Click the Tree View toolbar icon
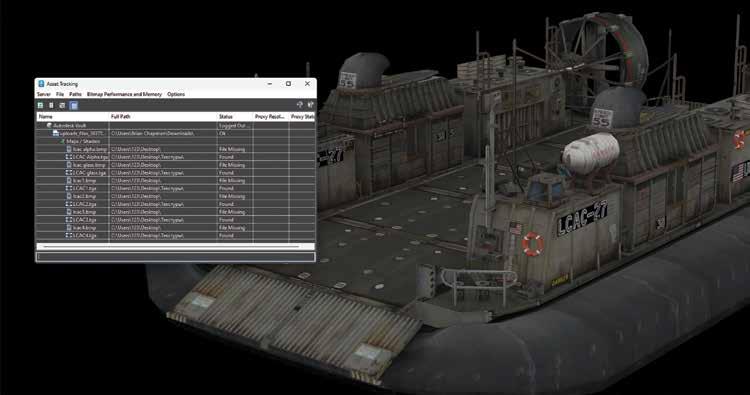750x395 pixels. pos(62,105)
